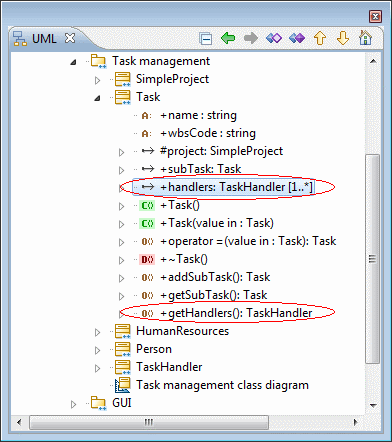
Task: Collapse the Task management package
Action: point(73,62)
